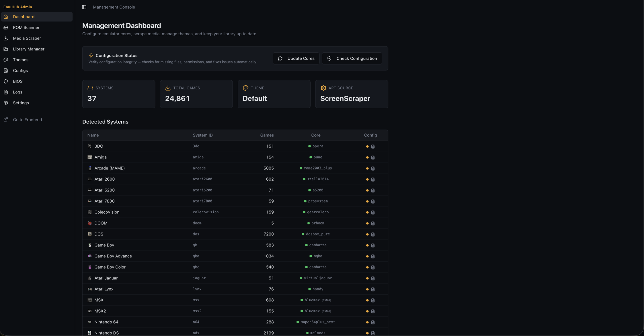Click config file icon for Nintendo 64
Image resolution: width=644 pixels, height=336 pixels.
373,322
